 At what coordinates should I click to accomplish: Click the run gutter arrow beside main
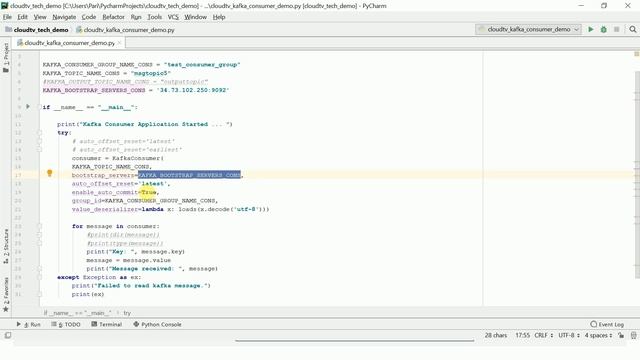point(28,107)
